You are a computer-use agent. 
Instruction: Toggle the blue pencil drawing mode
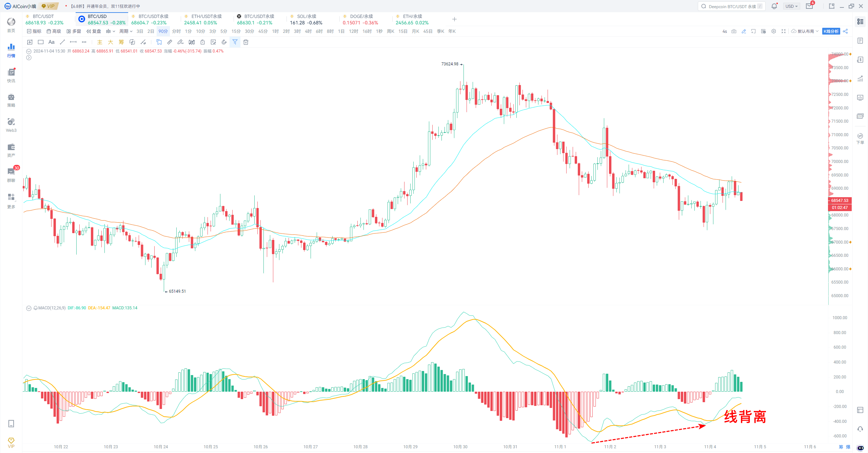coord(744,31)
